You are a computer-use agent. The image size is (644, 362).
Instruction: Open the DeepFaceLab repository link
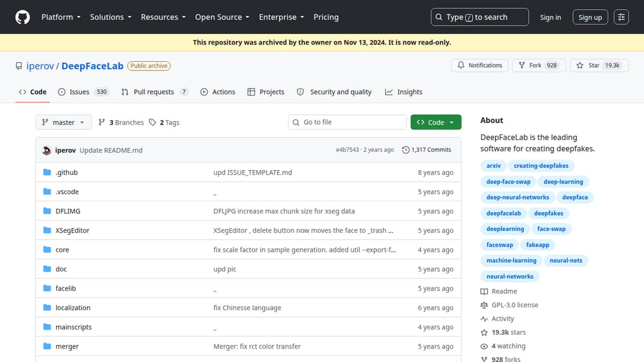(x=92, y=66)
